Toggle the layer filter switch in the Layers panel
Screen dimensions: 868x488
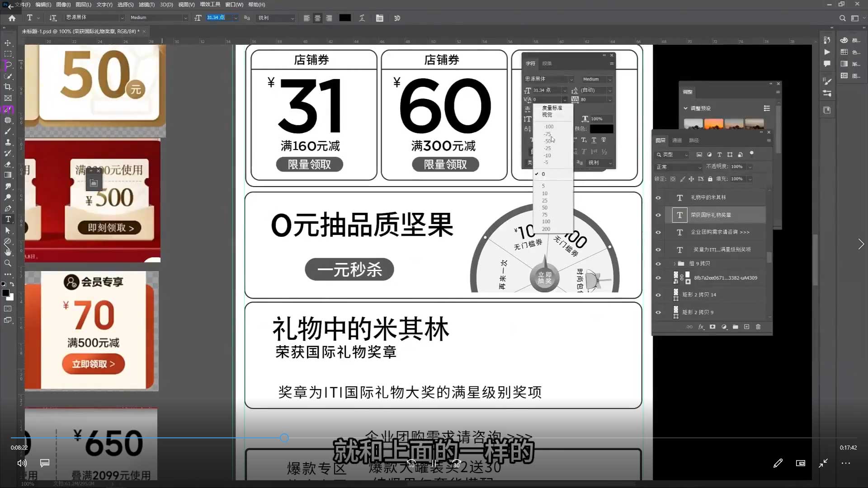752,153
